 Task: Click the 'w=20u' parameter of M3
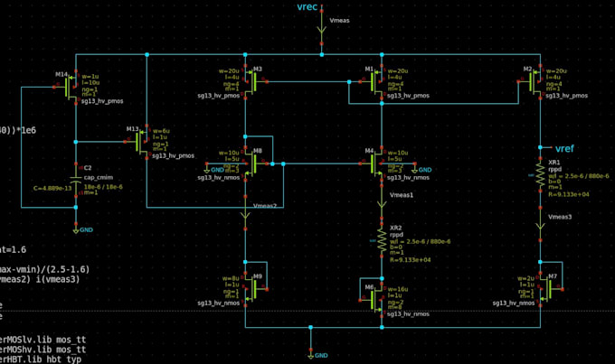tap(229, 71)
